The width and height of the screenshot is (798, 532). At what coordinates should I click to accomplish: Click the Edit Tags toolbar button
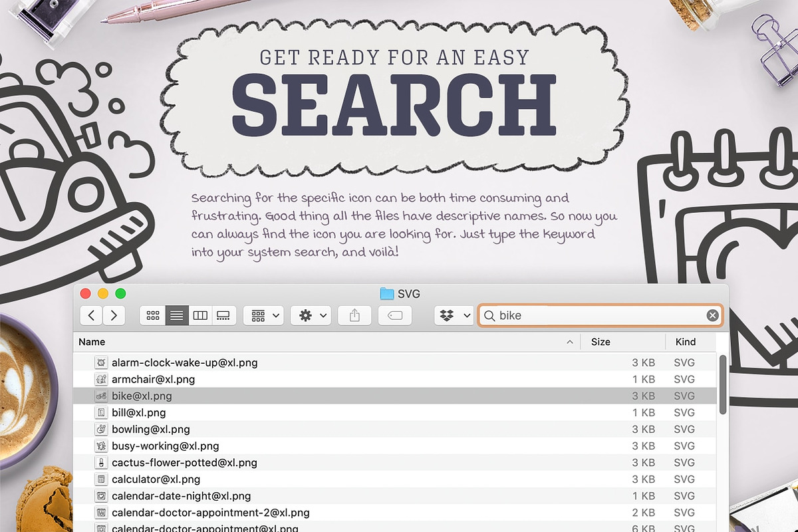[x=395, y=315]
